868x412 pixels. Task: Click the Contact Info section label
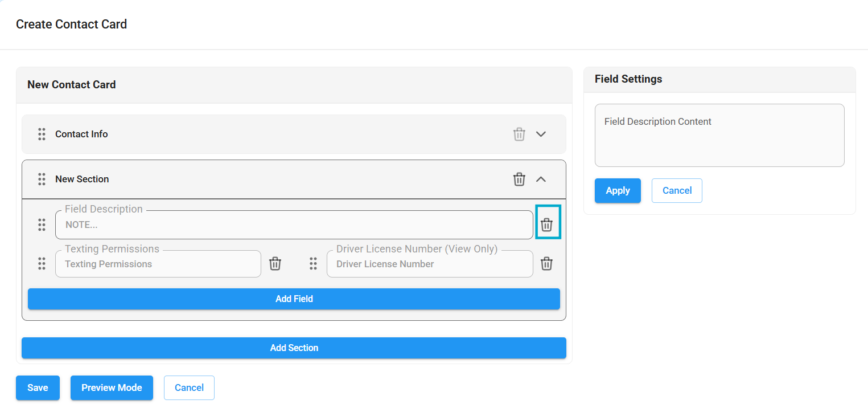(x=81, y=134)
